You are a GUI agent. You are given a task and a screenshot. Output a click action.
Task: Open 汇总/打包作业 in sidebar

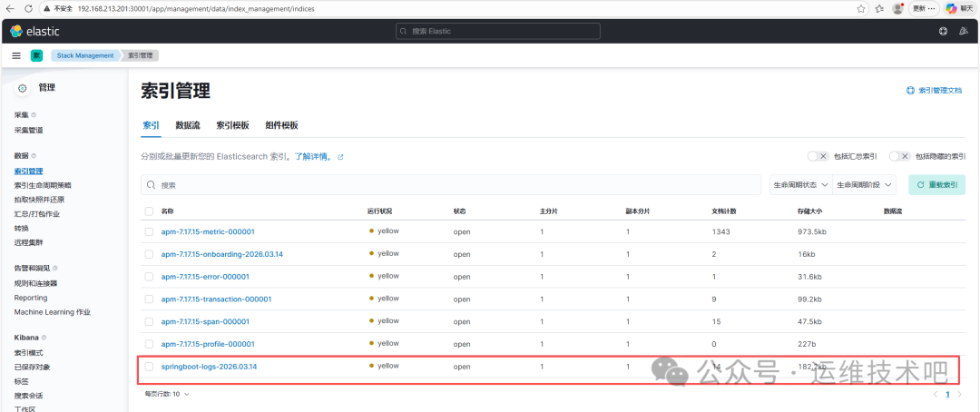tap(37, 214)
